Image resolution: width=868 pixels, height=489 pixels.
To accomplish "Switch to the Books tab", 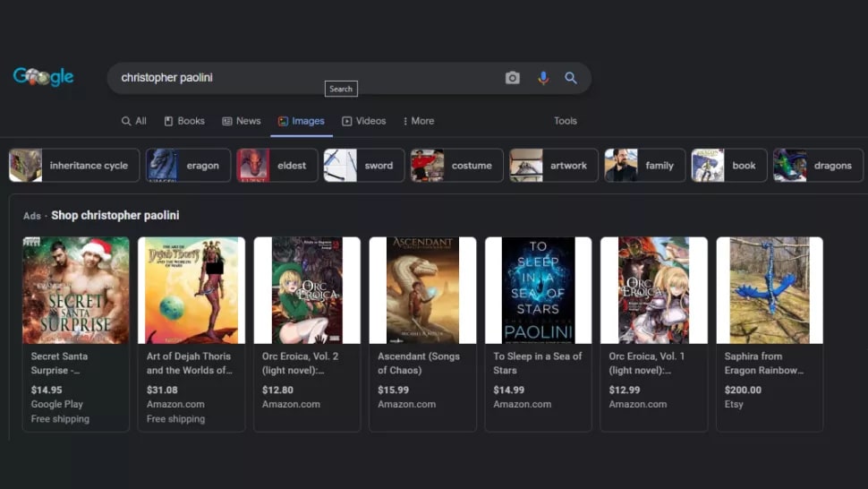I will click(x=184, y=121).
